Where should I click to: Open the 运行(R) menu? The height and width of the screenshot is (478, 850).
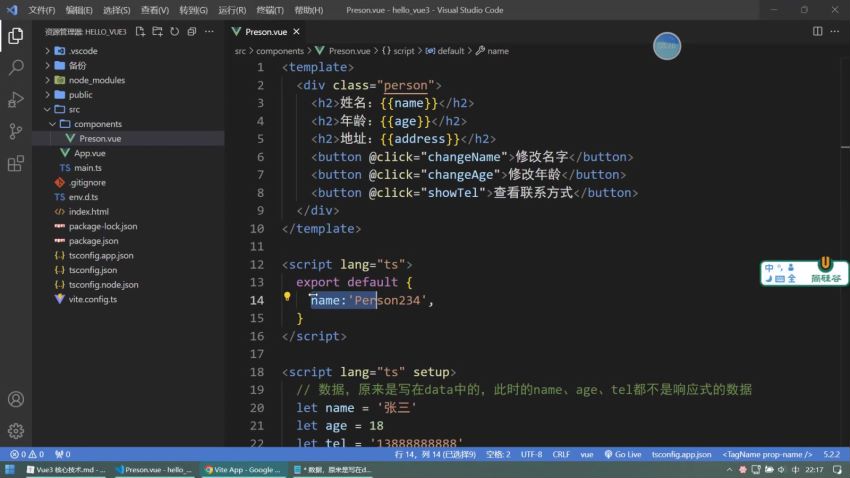[232, 10]
